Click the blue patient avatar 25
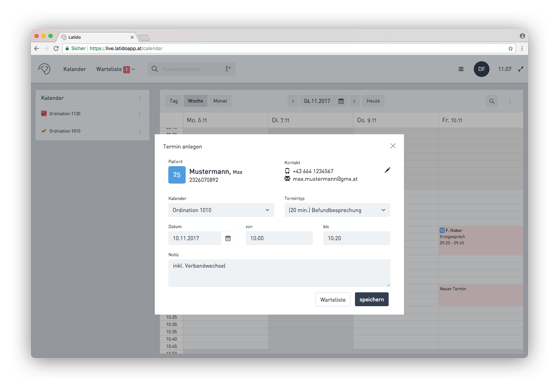 click(x=177, y=175)
